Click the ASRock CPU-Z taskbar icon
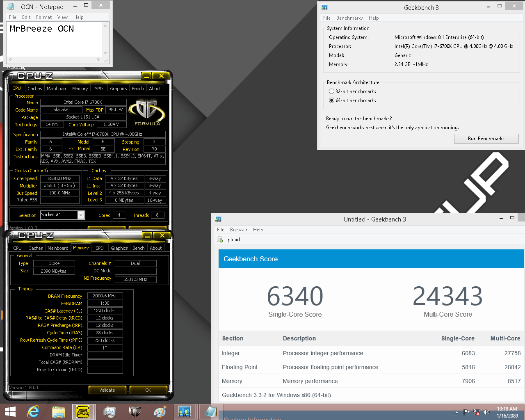This screenshot has width=525, height=420. (x=84, y=412)
